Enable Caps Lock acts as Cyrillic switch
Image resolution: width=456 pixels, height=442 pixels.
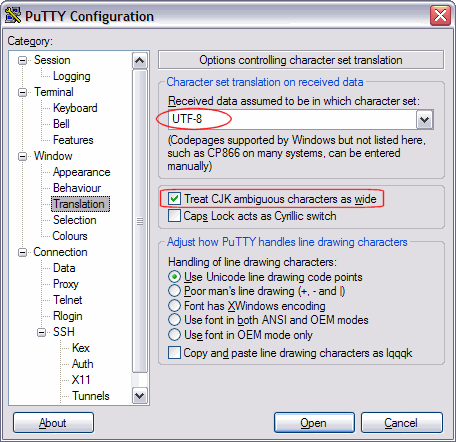pos(174,216)
